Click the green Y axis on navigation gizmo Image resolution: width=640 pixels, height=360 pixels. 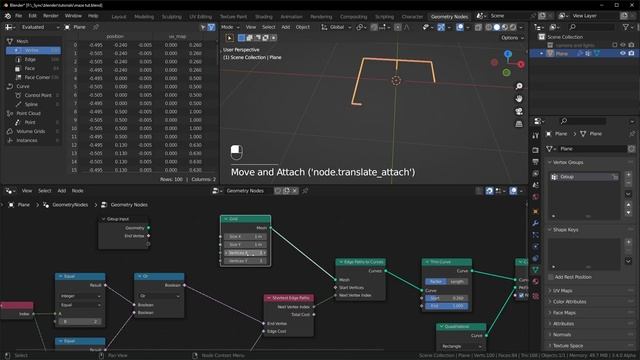pyautogui.click(x=507, y=73)
